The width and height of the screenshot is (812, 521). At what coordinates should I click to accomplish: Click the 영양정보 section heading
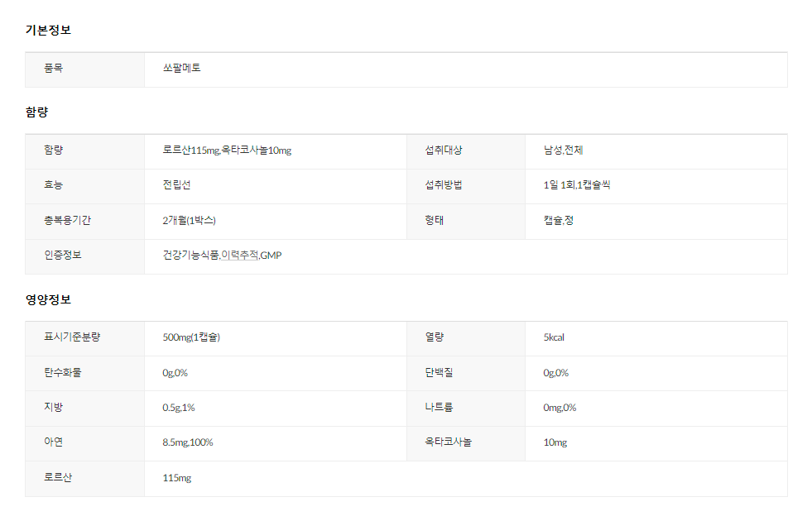[48, 299]
